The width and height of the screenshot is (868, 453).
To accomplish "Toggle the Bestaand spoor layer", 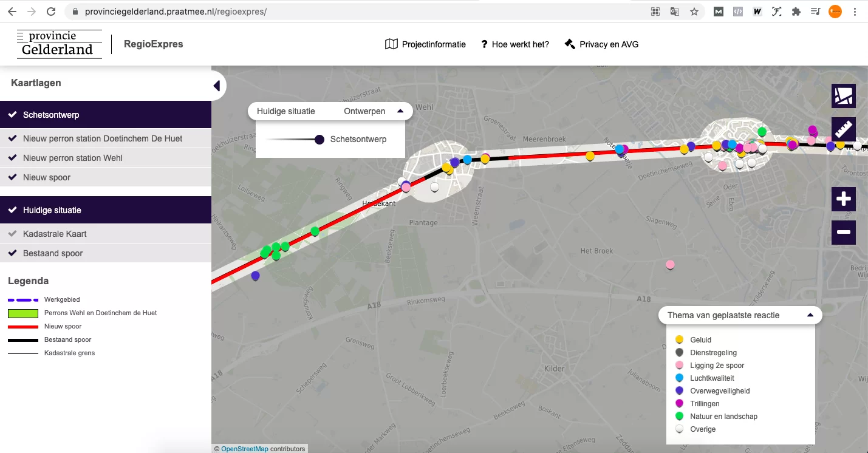I will point(53,253).
